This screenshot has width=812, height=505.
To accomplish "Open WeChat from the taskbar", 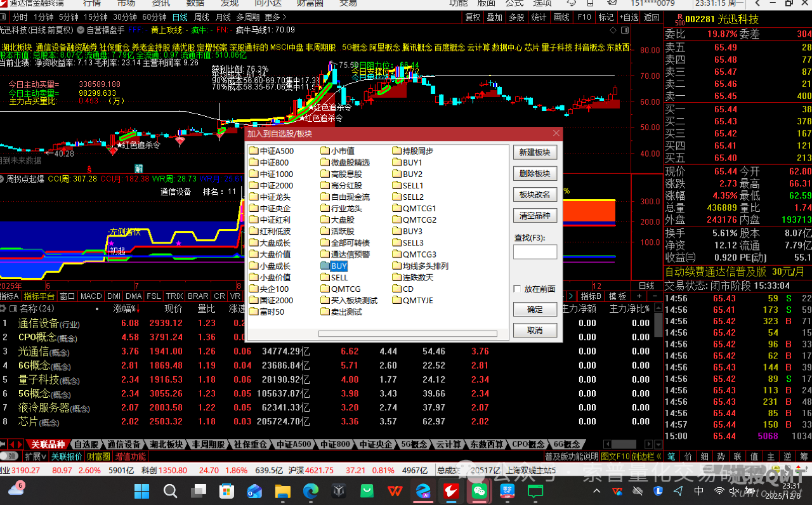I will pyautogui.click(x=478, y=490).
